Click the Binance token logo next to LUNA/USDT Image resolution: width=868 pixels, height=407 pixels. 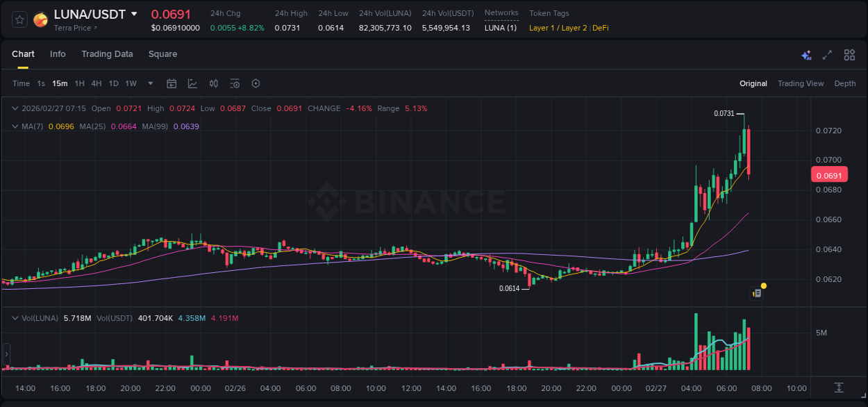pyautogui.click(x=40, y=19)
